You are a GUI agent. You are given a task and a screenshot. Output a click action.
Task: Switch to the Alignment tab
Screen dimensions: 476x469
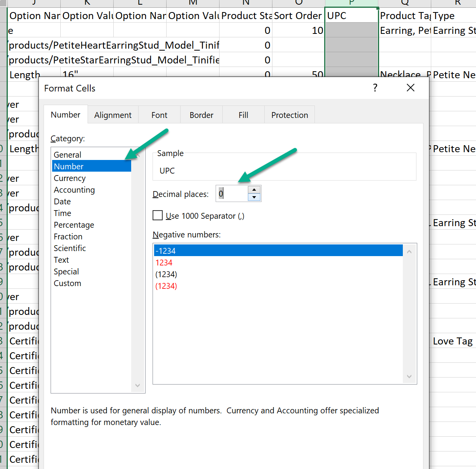[x=113, y=115]
